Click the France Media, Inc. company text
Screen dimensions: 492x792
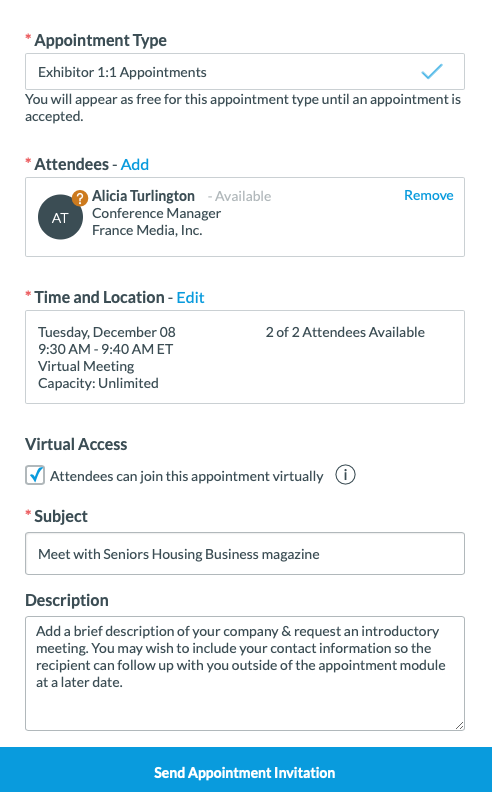pyautogui.click(x=147, y=230)
